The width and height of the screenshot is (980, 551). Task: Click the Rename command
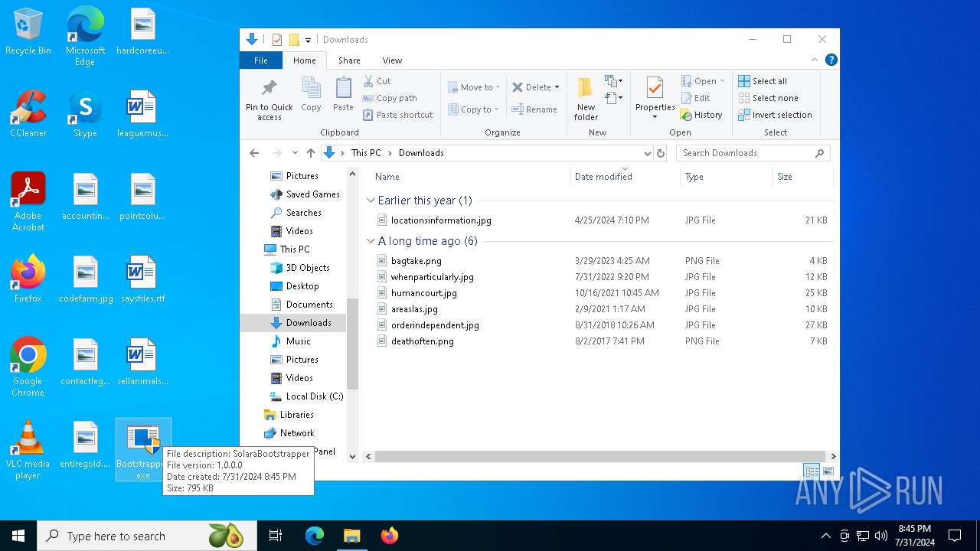tap(534, 109)
